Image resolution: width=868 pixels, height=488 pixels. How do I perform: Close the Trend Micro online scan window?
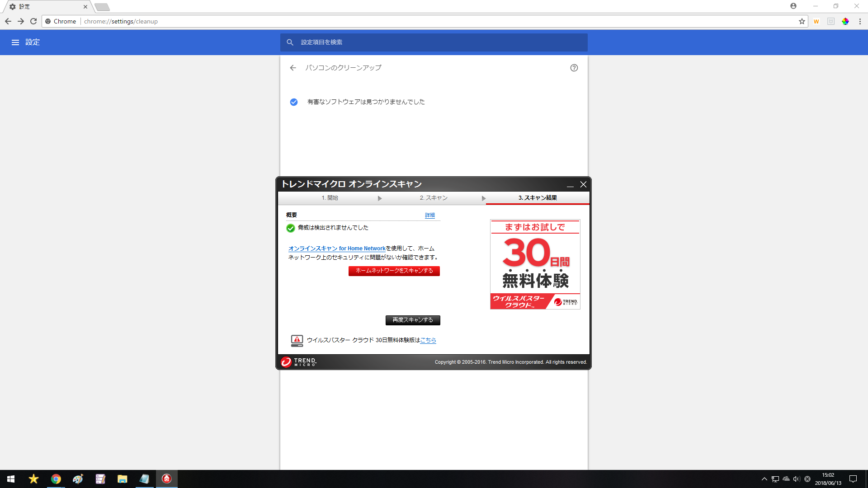(584, 184)
